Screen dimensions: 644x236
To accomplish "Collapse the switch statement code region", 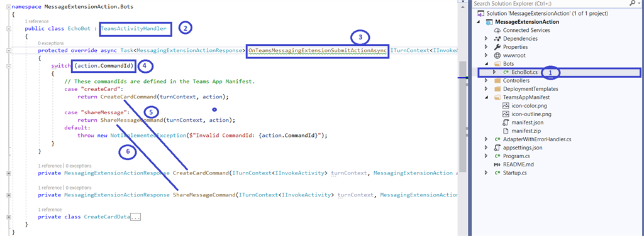I will [x=8, y=65].
